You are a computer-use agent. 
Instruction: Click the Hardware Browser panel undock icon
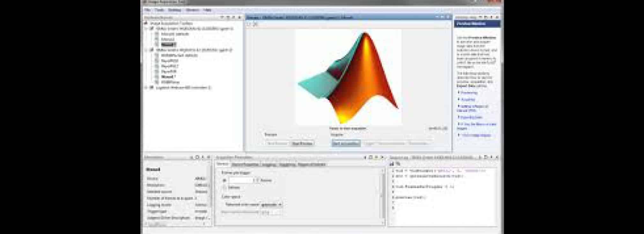(x=234, y=17)
